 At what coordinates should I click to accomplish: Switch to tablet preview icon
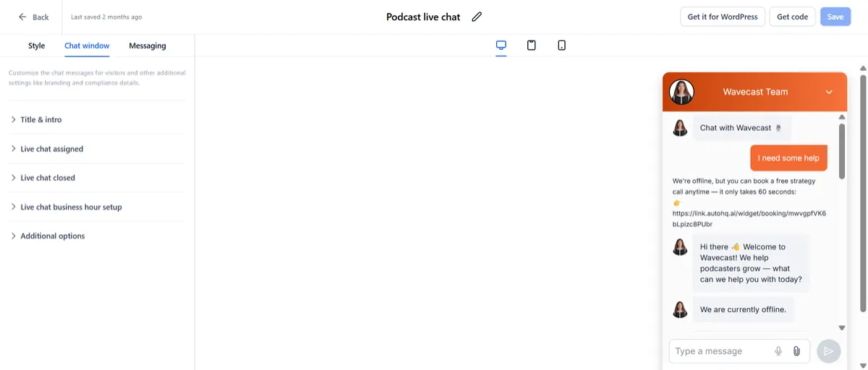tap(532, 45)
